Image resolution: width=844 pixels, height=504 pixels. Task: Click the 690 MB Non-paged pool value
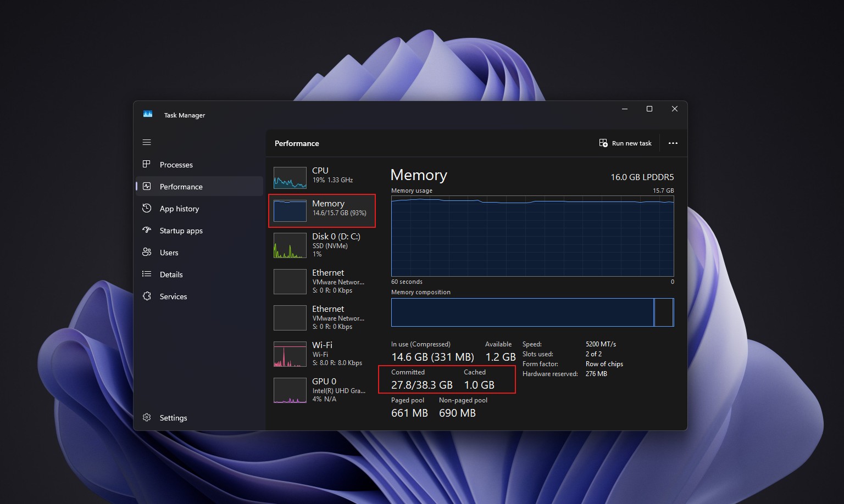(x=457, y=413)
